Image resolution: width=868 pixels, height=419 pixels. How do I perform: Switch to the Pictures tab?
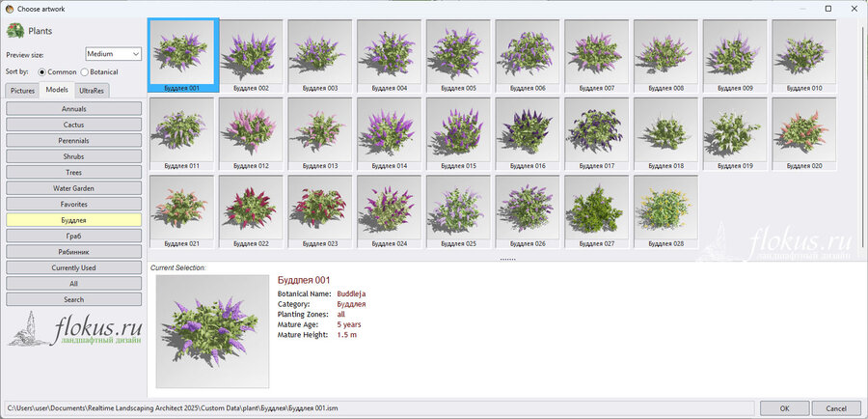click(x=23, y=91)
